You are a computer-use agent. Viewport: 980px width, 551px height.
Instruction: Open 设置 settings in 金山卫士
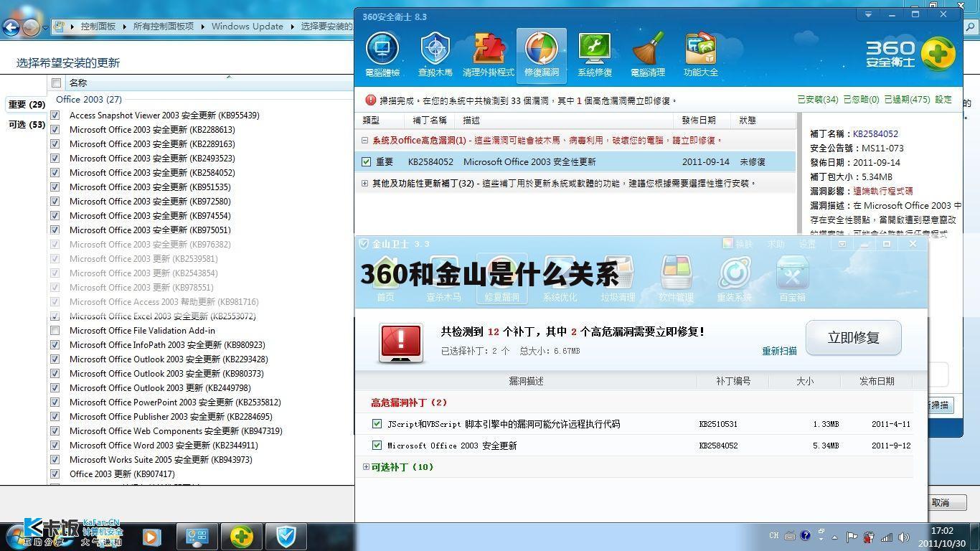coord(808,244)
